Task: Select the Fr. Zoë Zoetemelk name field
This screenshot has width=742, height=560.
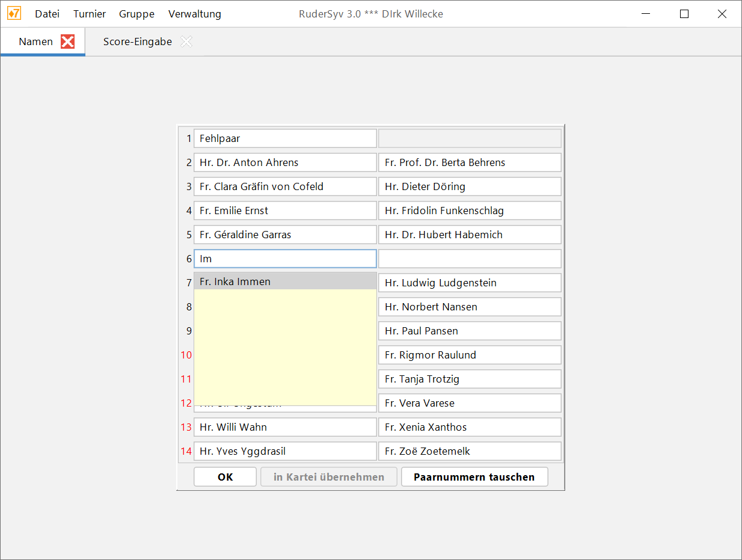Action: 469,451
